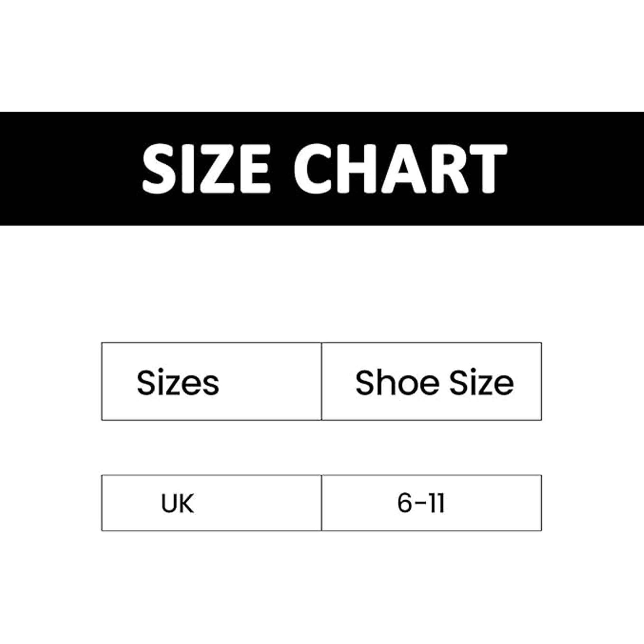
Task: Click the letter S of SIZE heading
Action: coord(157,169)
